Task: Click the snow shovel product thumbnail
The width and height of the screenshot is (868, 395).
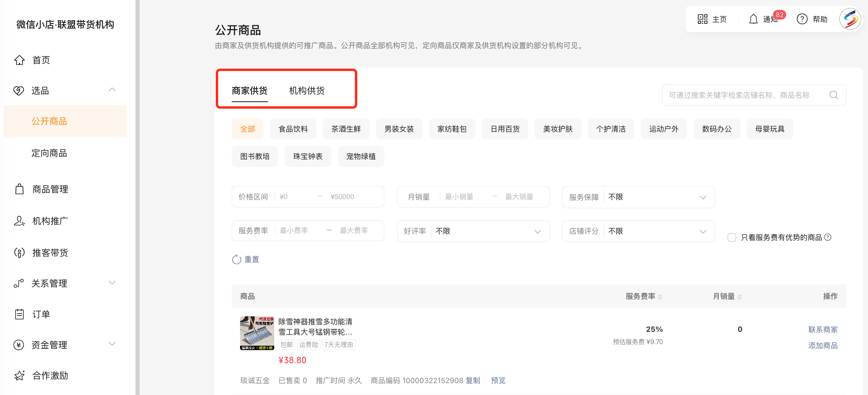Action: pyautogui.click(x=257, y=333)
